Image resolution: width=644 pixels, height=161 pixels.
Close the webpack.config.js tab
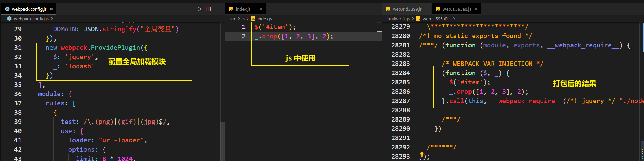[52, 9]
